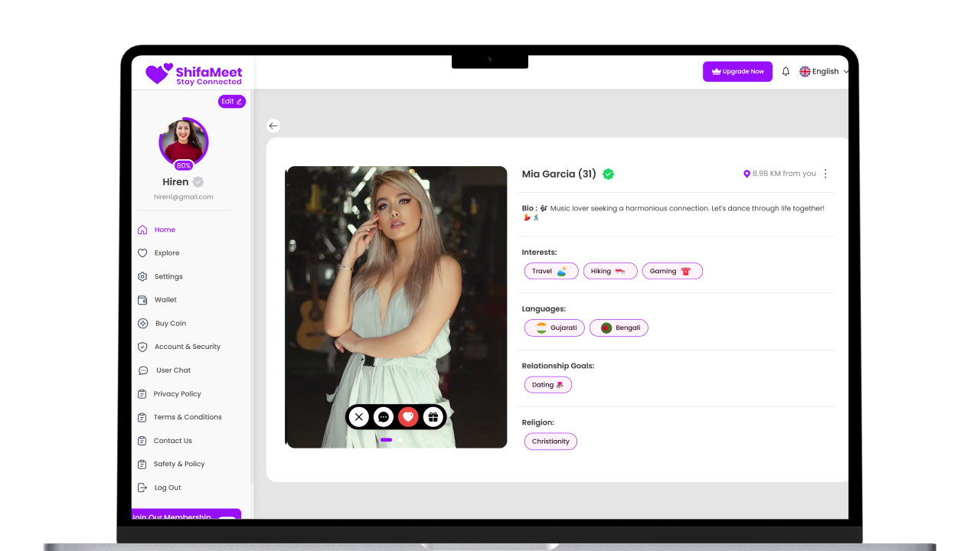The height and width of the screenshot is (551, 980).
Task: Toggle the Travel interest chip
Action: 550,271
